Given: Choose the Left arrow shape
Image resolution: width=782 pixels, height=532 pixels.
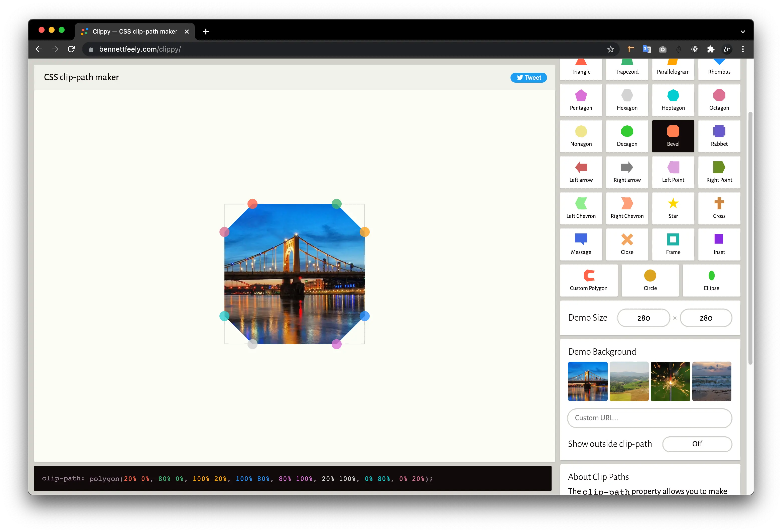Looking at the screenshot, I should [x=581, y=172].
